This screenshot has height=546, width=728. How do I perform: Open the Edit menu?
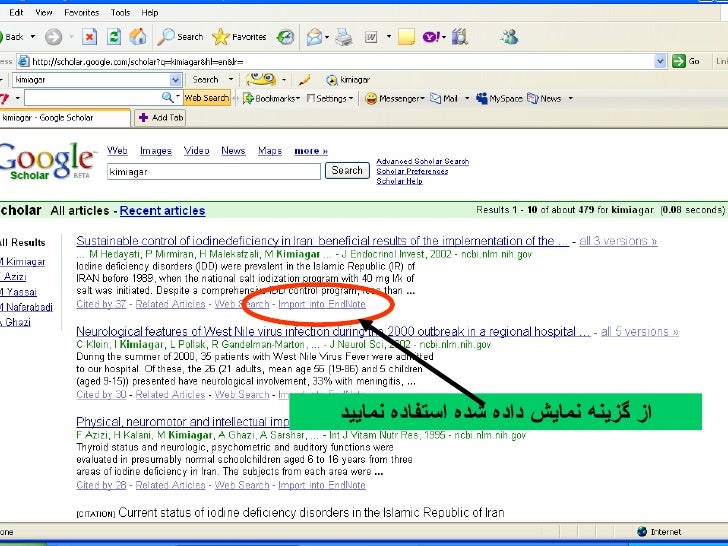coord(16,13)
